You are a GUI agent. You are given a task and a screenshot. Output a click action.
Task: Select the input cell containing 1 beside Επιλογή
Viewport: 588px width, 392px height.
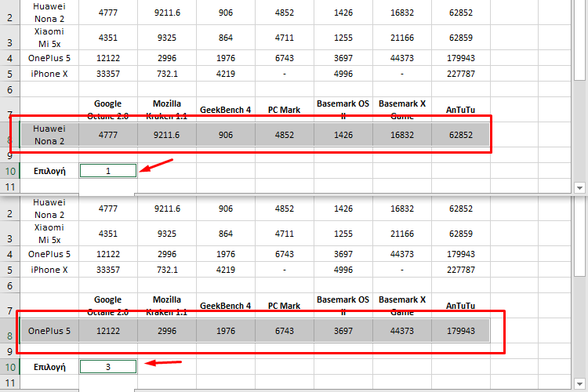(108, 171)
